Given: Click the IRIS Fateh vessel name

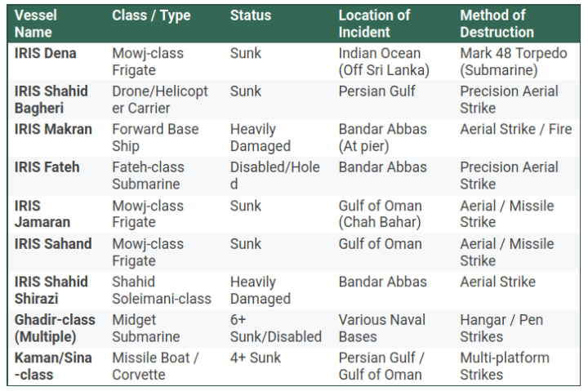Looking at the screenshot, I should coord(47,167).
